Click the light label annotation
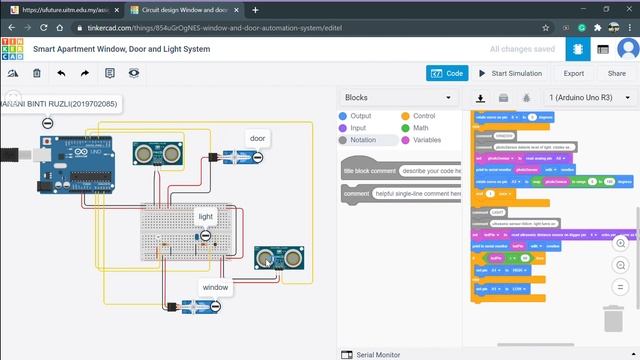Image resolution: width=640 pixels, height=360 pixels. pyautogui.click(x=205, y=216)
